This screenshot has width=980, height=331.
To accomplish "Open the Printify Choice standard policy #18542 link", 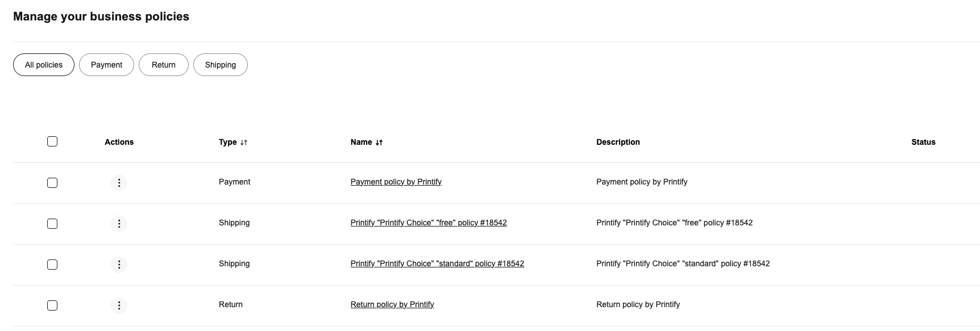I will click(438, 263).
